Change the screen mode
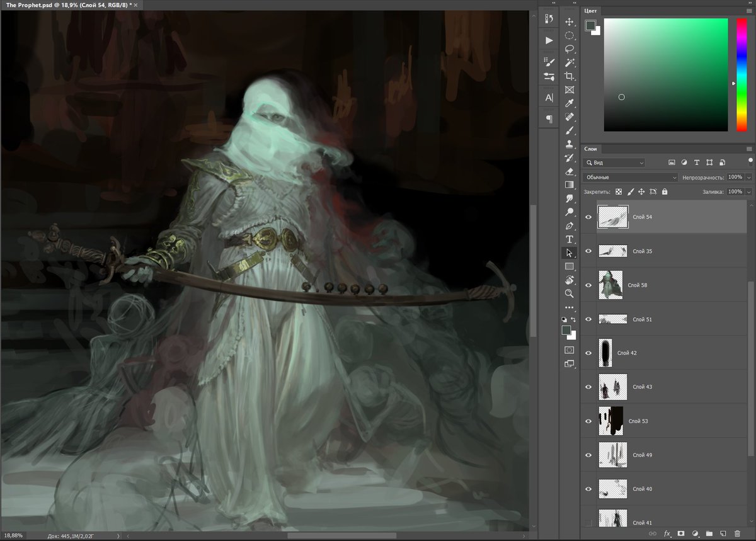 (x=570, y=363)
